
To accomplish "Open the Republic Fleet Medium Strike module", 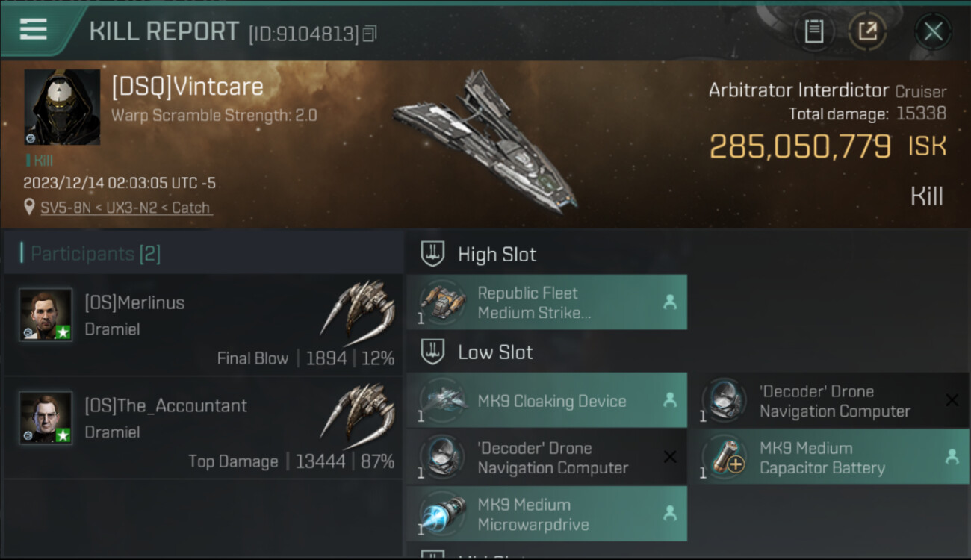I will tap(546, 302).
